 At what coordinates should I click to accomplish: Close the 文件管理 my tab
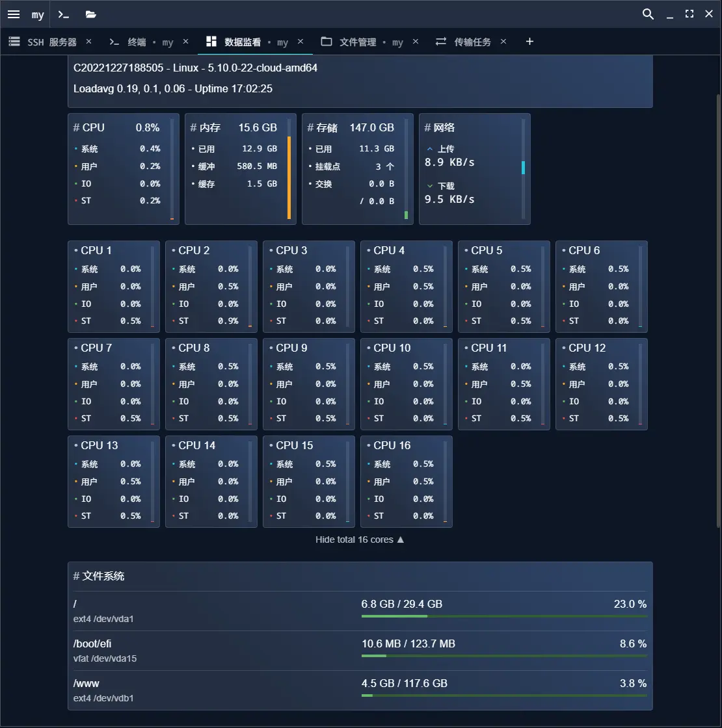[416, 42]
